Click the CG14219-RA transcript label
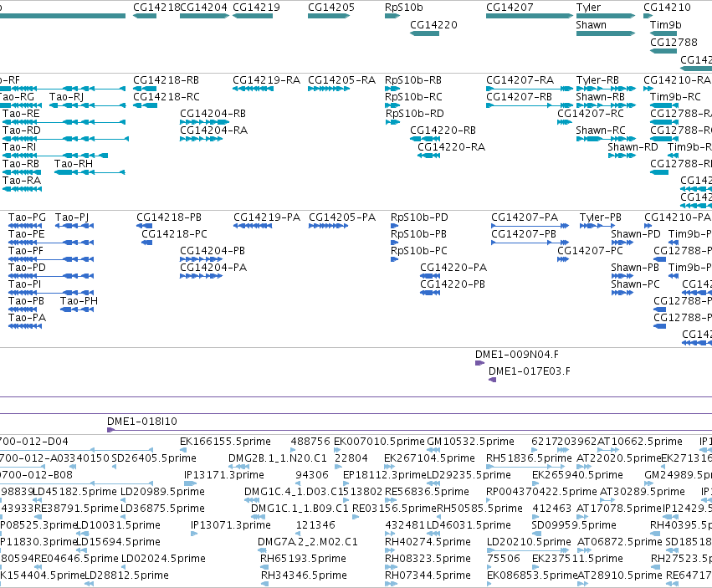This screenshot has width=712, height=588. click(267, 80)
